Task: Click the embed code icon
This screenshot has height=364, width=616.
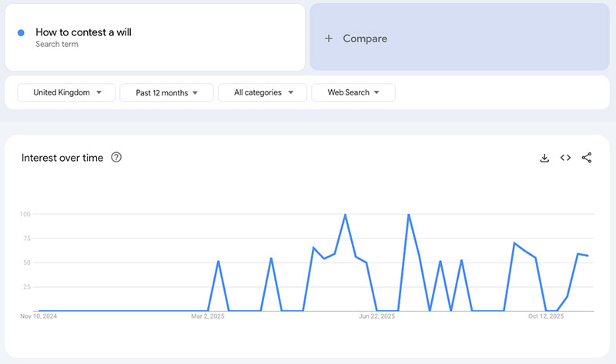Action: pyautogui.click(x=565, y=158)
